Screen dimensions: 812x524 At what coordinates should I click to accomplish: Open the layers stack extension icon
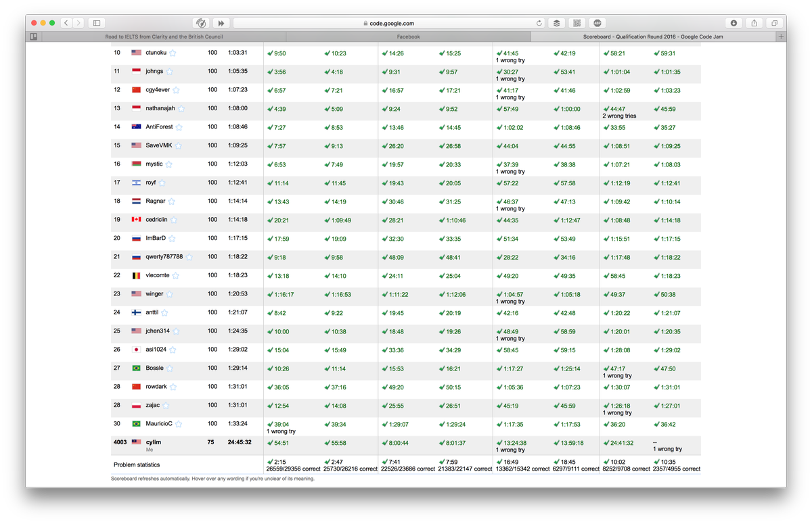(x=556, y=23)
